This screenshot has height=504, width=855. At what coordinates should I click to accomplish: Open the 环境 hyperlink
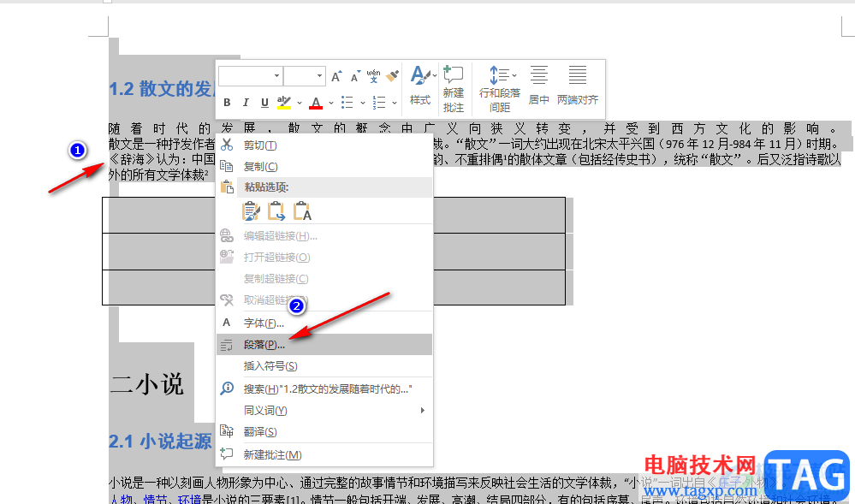189,499
